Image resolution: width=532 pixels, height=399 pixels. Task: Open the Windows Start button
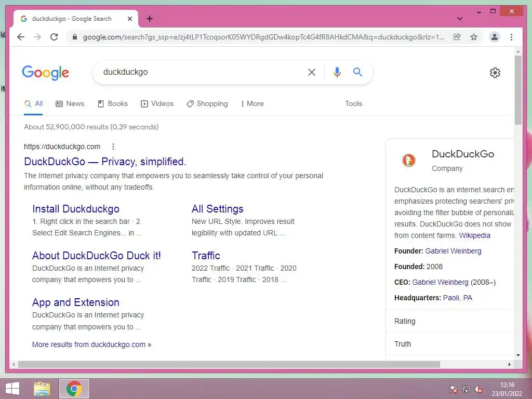(x=12, y=389)
